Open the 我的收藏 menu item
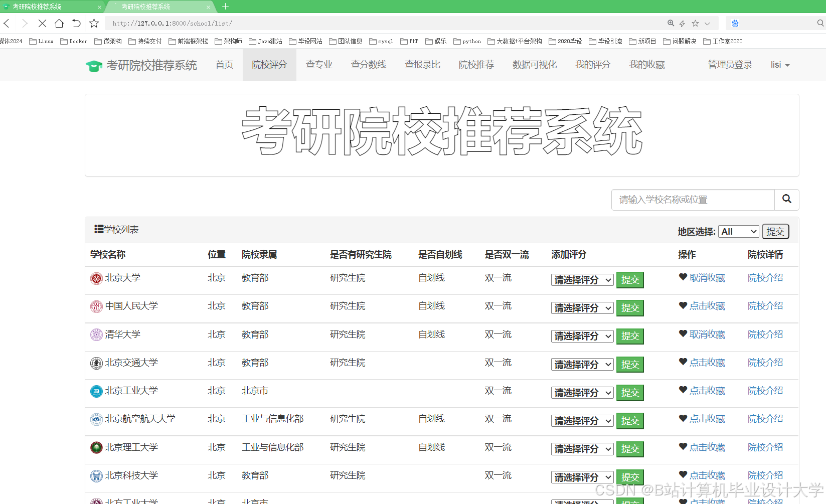The height and width of the screenshot is (504, 826). click(x=646, y=64)
